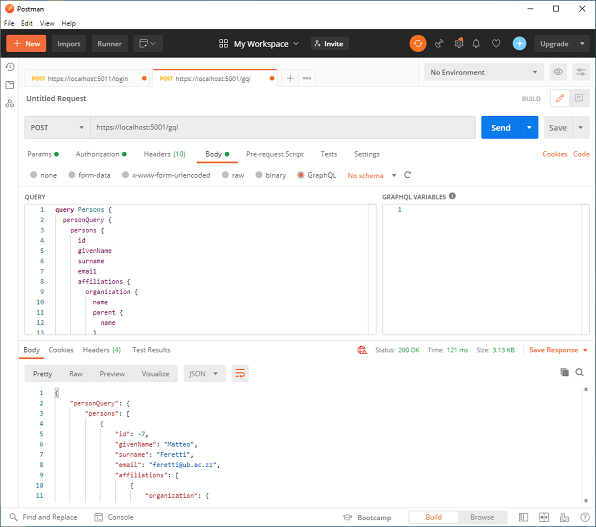596x527 pixels.
Task: Open the new window layout icon button
Action: coord(148,44)
